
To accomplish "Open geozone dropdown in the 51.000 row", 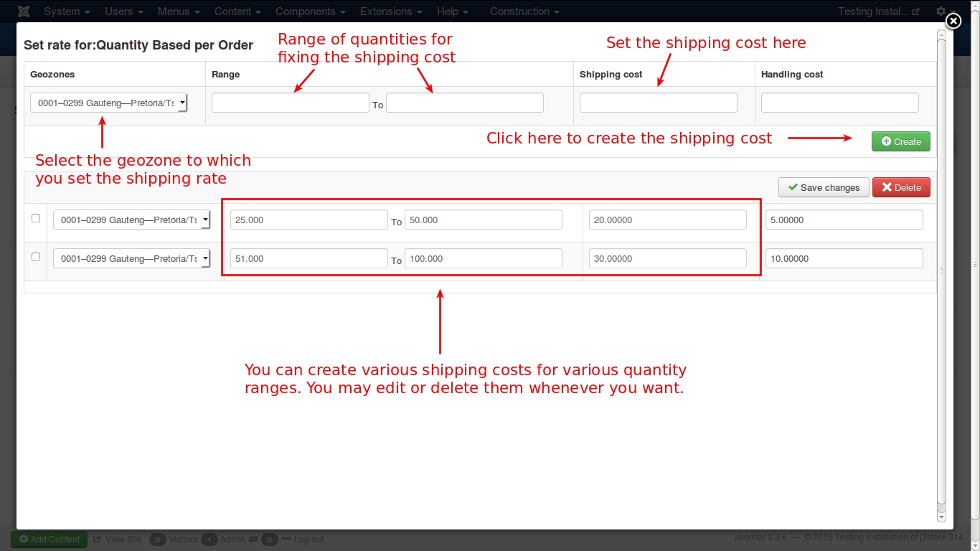I will 132,259.
